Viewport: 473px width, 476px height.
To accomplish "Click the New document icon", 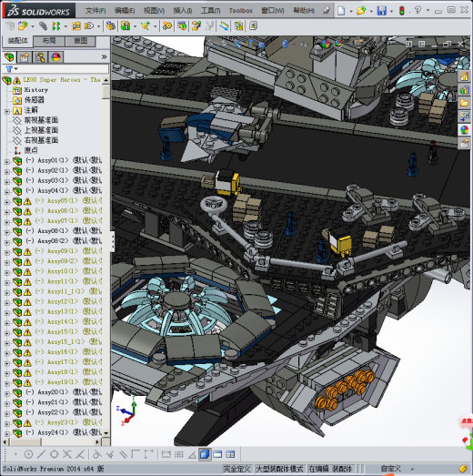I will [x=341, y=11].
